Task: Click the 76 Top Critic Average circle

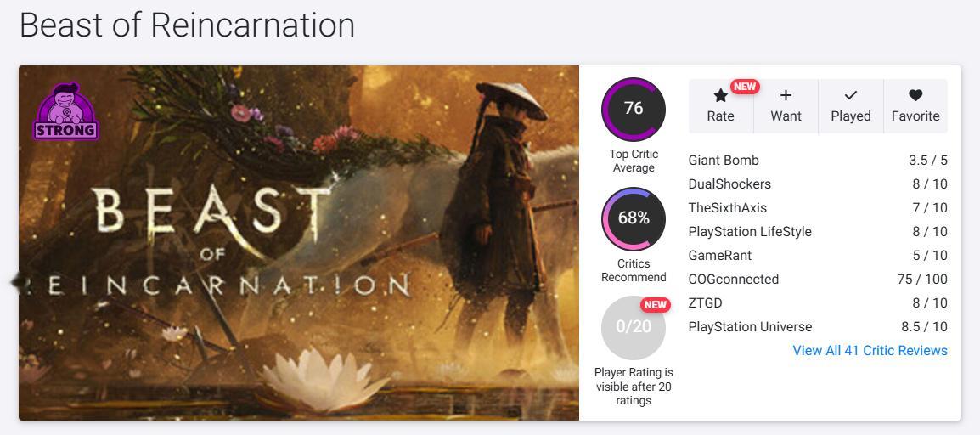Action: coord(634,110)
